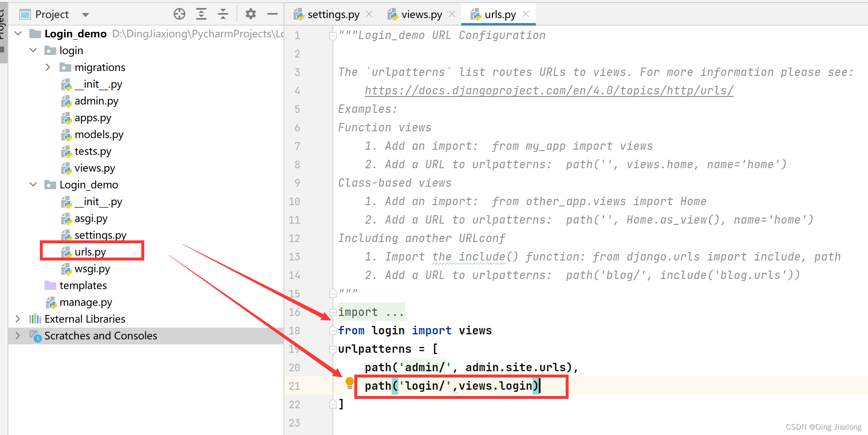
Task: Collapse the Login_demo package folder
Action: pyautogui.click(x=33, y=185)
